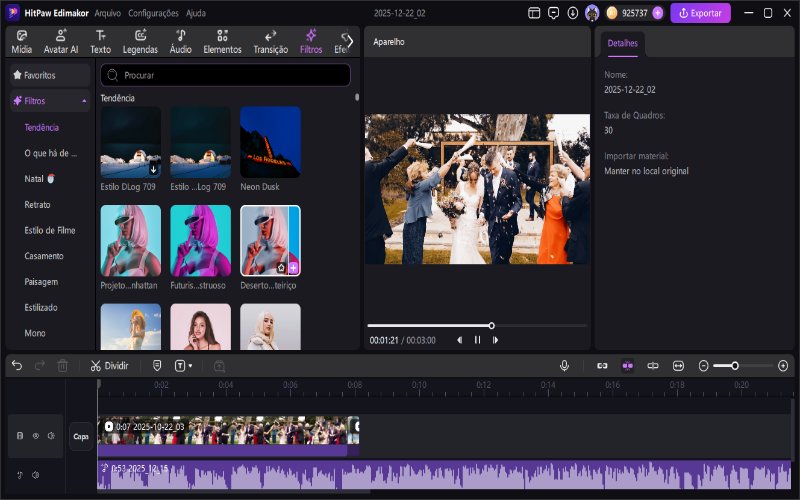Viewport: 800px width, 500px height.
Task: Mute the audio track speaker icon
Action: point(36,475)
